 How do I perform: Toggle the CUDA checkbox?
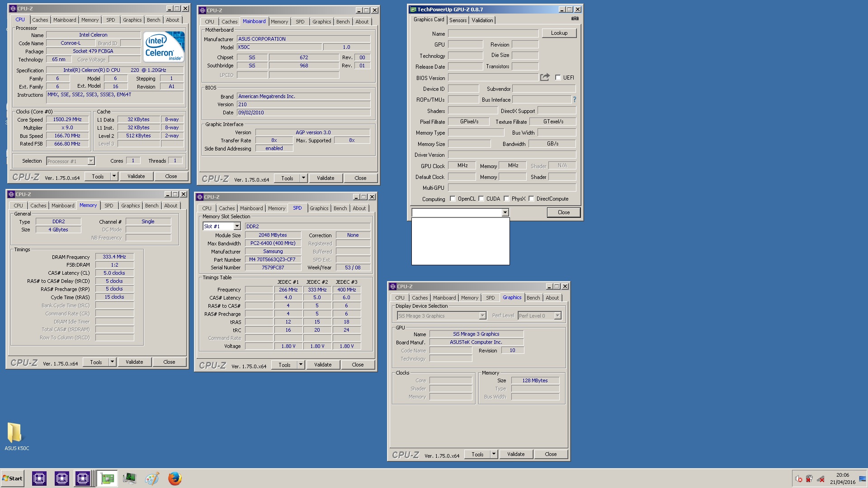(x=481, y=199)
